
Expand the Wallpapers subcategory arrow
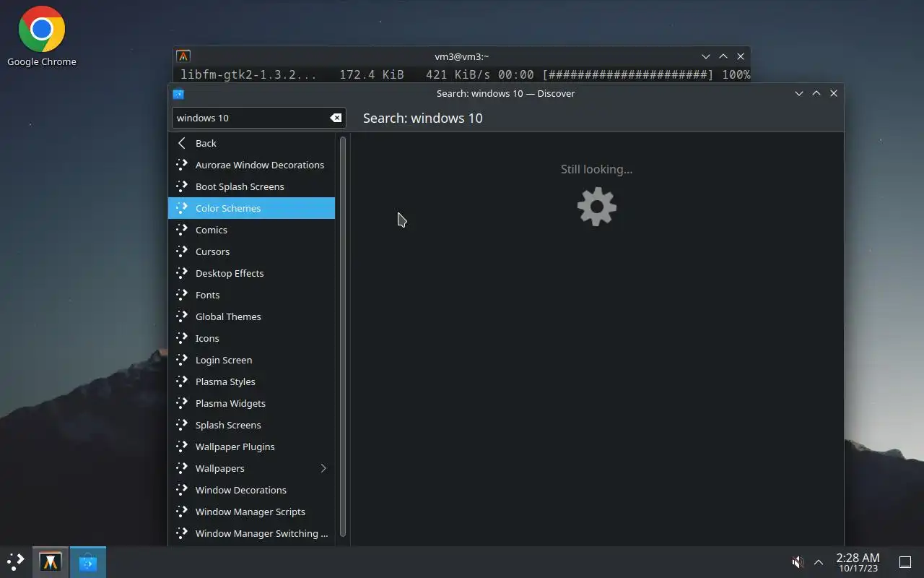[323, 468]
